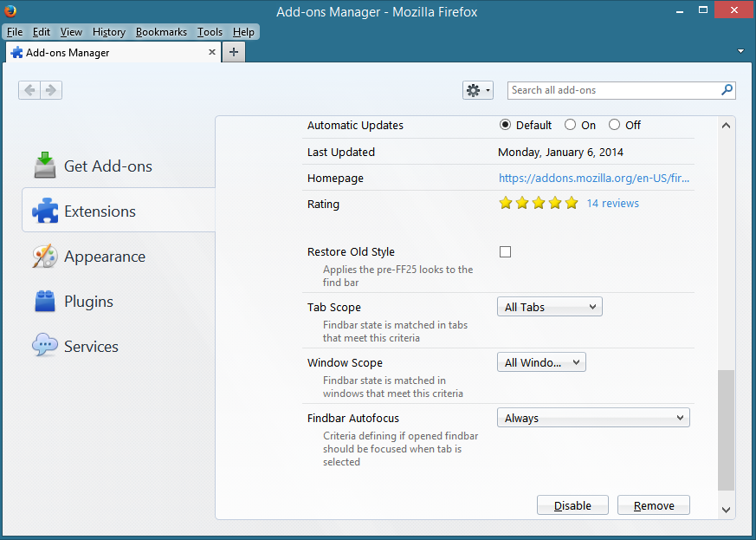Viewport: 756px width, 540px height.
Task: Open the Tools menu
Action: tap(210, 32)
